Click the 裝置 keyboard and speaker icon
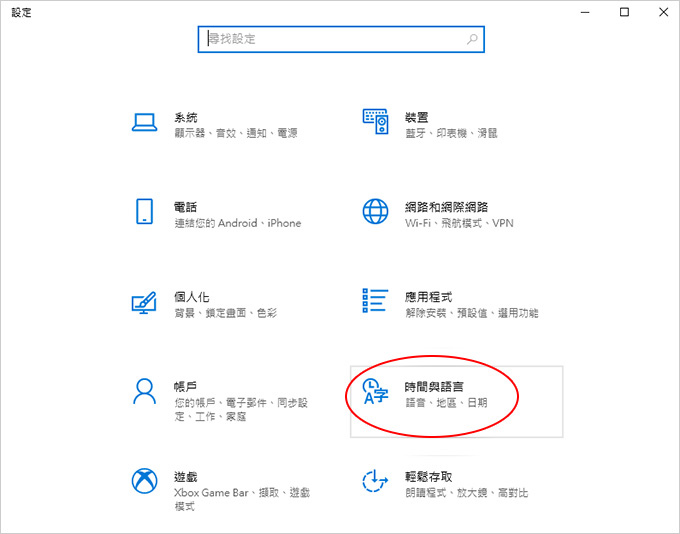 coord(375,121)
